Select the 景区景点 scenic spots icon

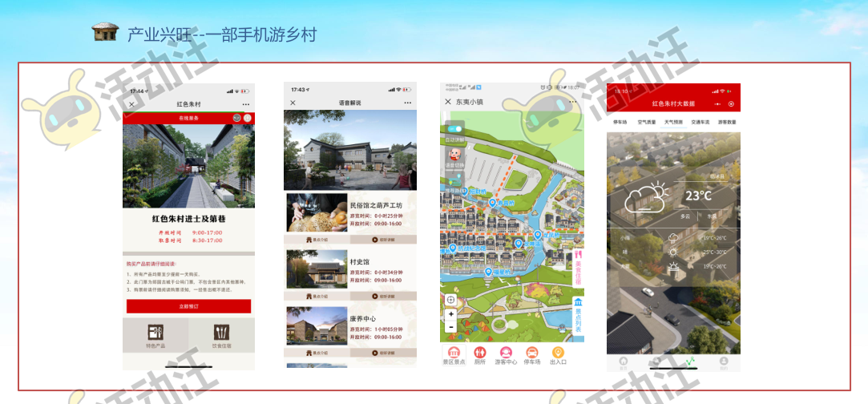454,353
